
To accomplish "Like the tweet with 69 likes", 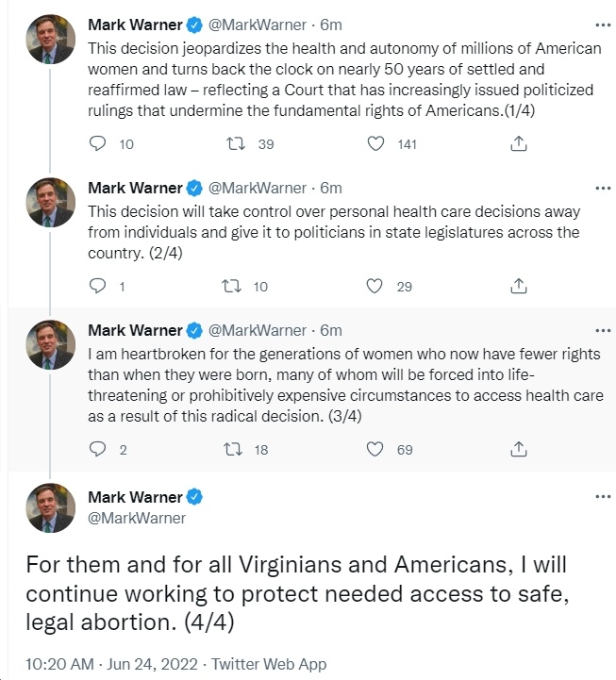I will (375, 449).
